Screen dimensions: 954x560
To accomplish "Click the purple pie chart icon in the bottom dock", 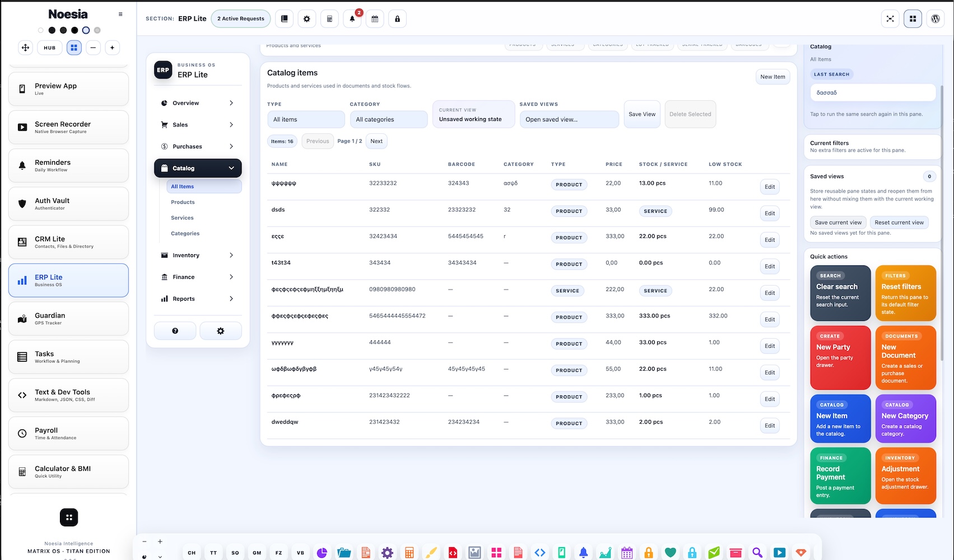I will (322, 553).
